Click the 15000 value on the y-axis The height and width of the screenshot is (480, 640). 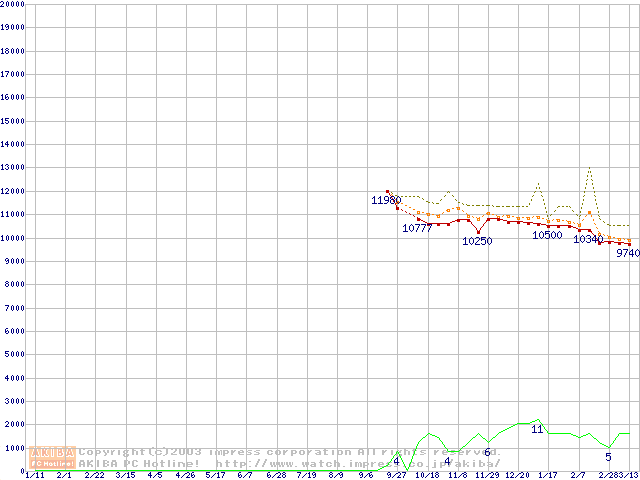coord(13,121)
